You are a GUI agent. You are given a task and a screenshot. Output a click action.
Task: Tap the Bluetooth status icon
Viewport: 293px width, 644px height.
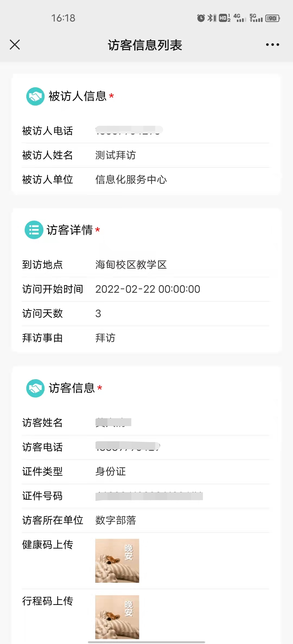[211, 18]
